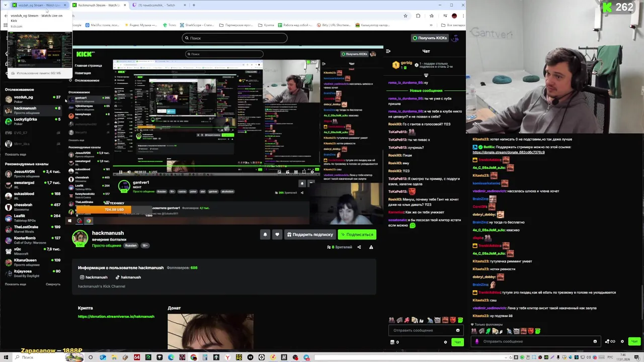
Task: Open hackmanush in followed channels sidebar
Action: click(x=33, y=110)
